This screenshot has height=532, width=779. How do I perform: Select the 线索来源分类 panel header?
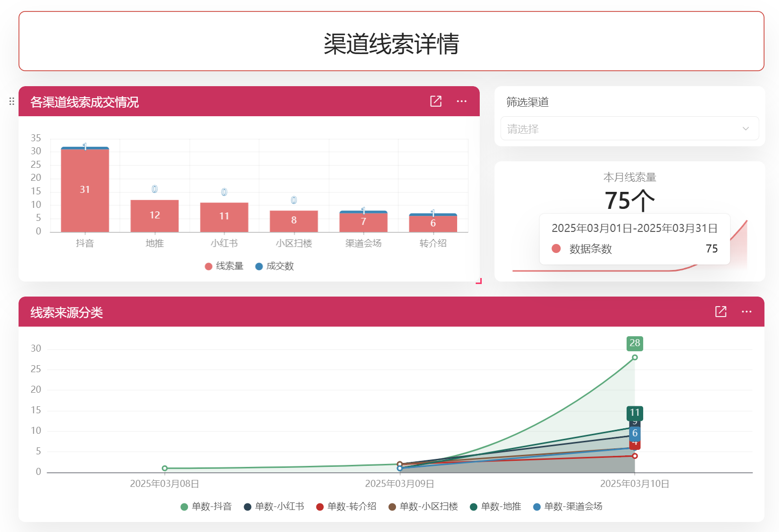(x=66, y=312)
